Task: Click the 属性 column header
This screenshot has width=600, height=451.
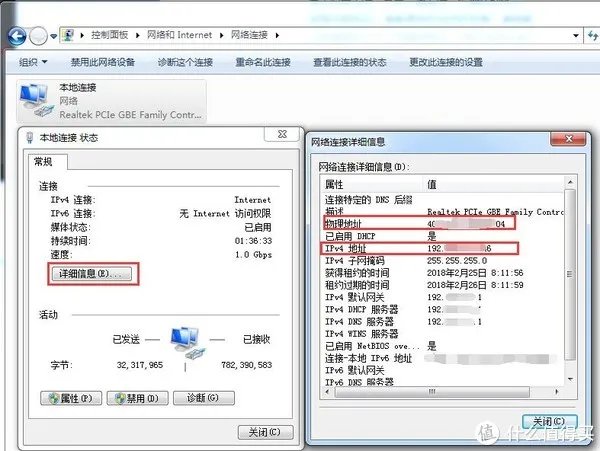Action: tap(371, 185)
